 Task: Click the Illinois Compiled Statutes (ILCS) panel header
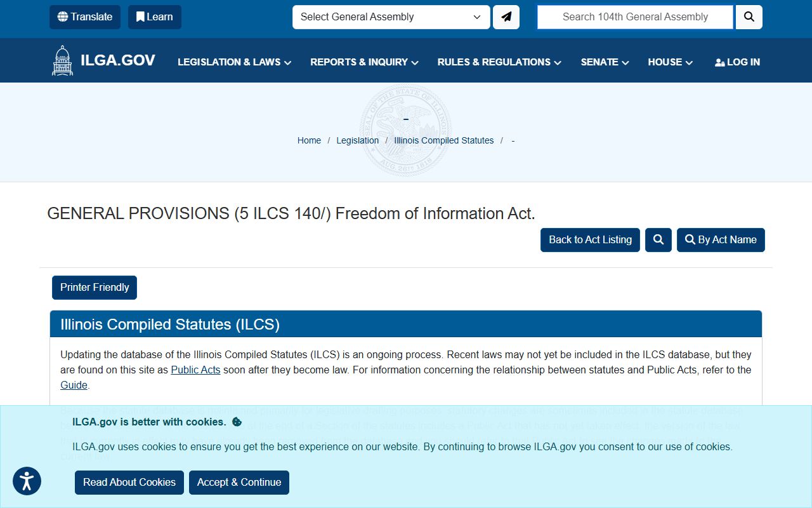pos(406,324)
